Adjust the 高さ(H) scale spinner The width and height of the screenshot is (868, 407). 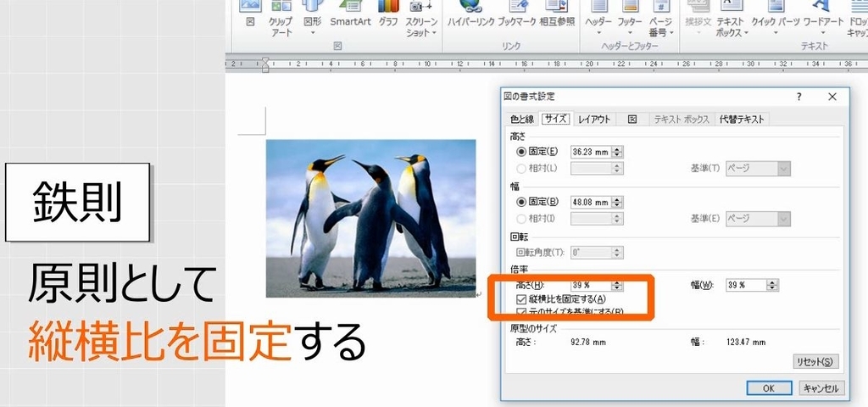coord(617,285)
